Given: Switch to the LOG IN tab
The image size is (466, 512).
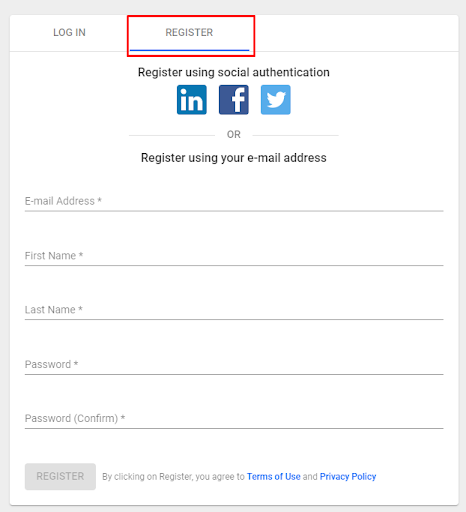Looking at the screenshot, I should click(69, 33).
